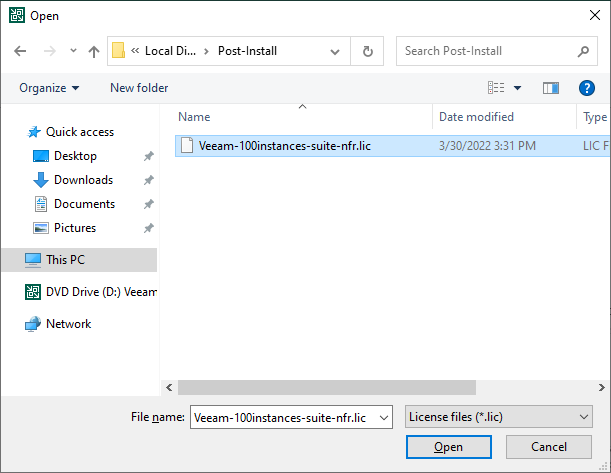611x473 pixels.
Task: Open Pictures in navigation pane
Action: pos(75,228)
